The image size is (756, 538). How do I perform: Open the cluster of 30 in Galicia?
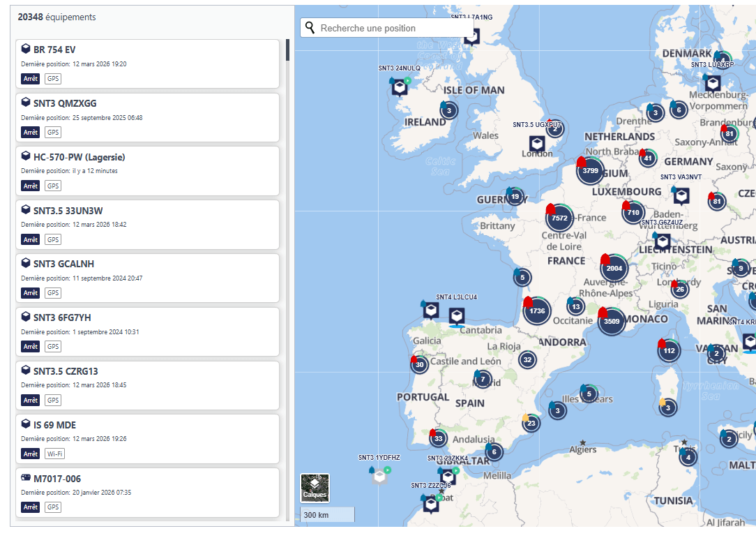tap(419, 365)
